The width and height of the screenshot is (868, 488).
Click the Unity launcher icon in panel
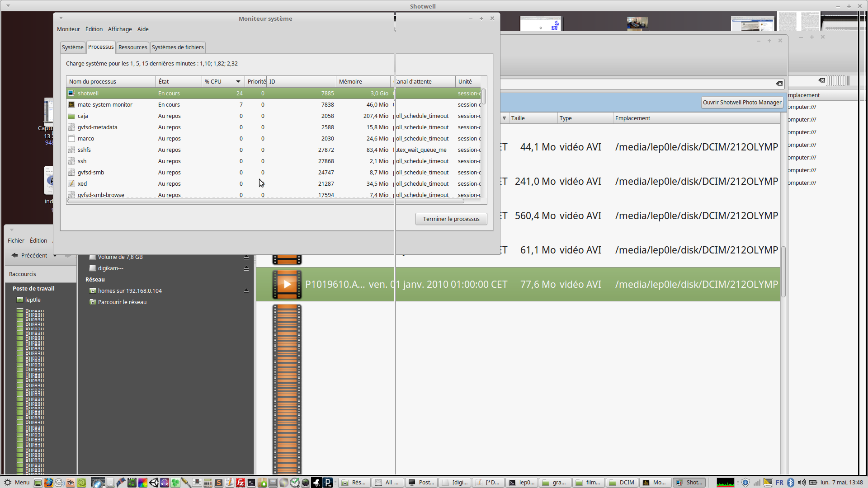[154, 483]
